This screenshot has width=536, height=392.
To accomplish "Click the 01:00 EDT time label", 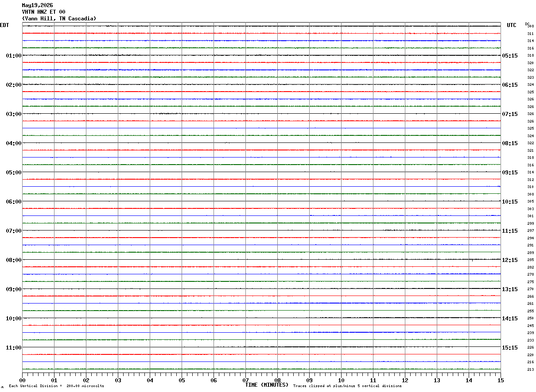I will [14, 56].
